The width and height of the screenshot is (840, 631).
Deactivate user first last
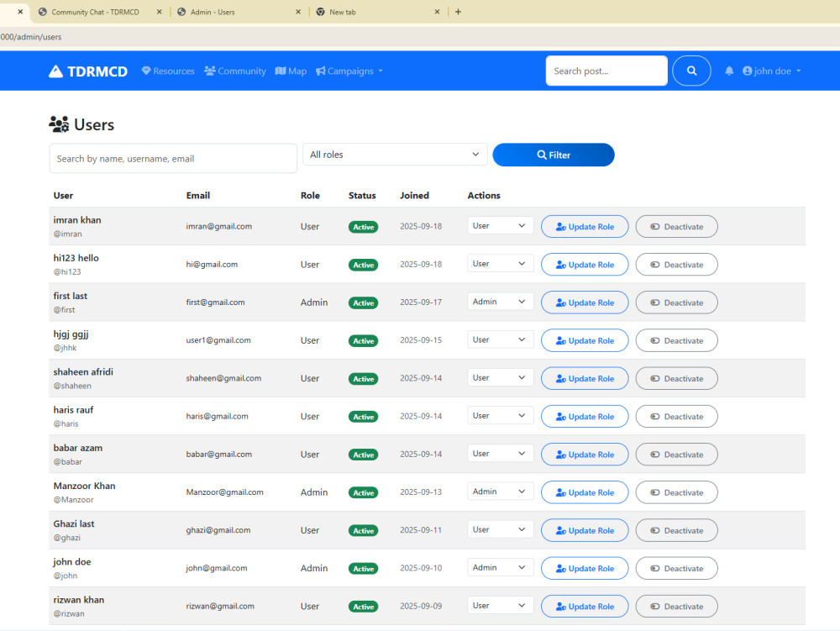tap(676, 302)
